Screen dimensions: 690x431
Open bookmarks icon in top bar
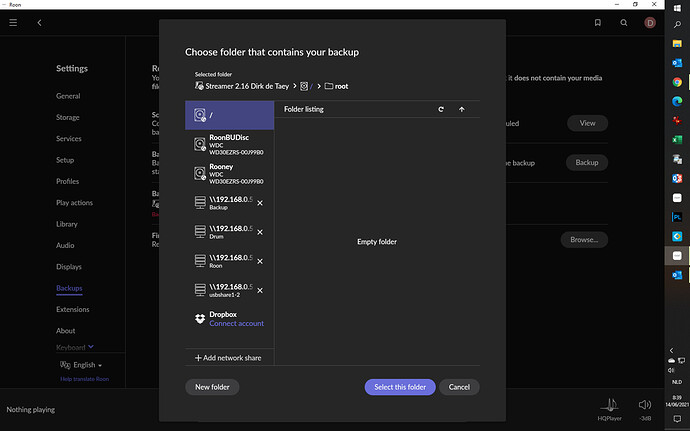(598, 22)
